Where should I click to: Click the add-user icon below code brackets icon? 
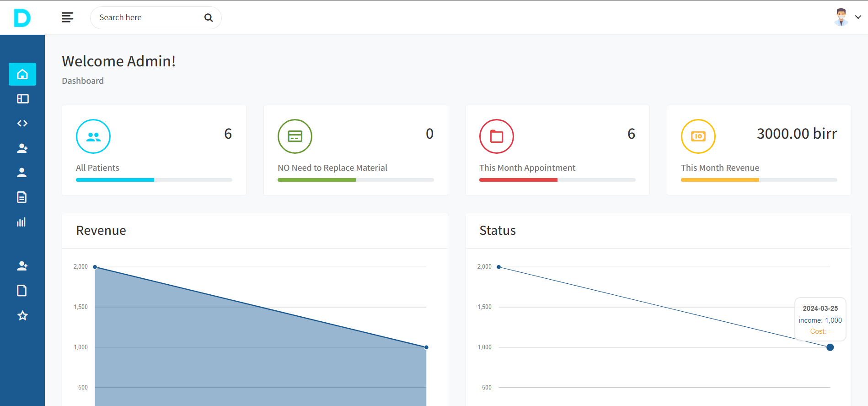(22, 148)
